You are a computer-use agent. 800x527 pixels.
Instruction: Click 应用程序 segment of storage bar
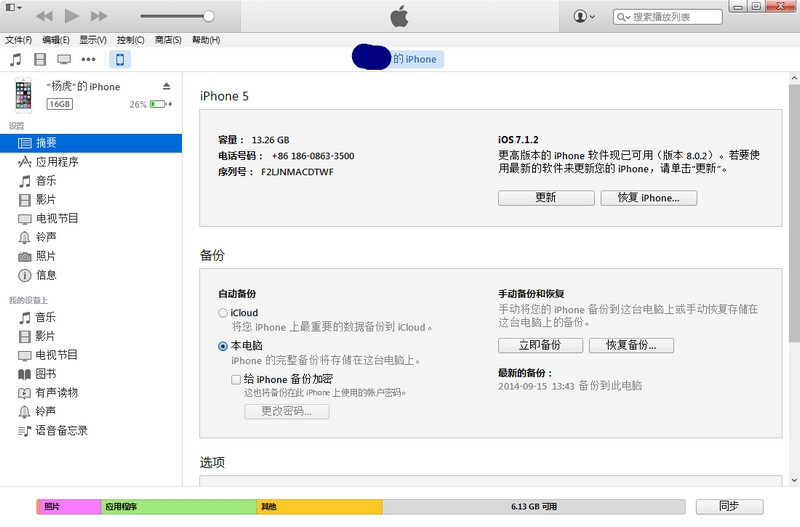pos(179,507)
